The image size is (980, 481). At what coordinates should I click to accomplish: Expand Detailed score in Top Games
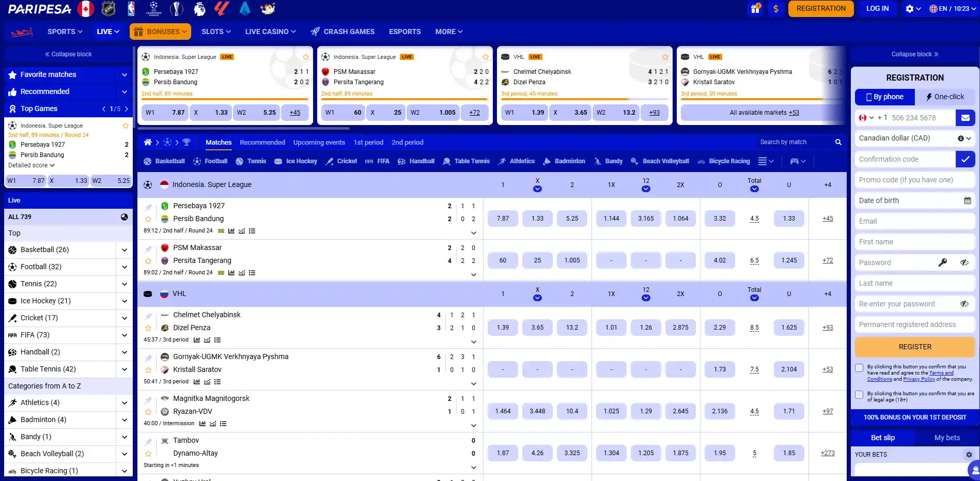pos(32,165)
